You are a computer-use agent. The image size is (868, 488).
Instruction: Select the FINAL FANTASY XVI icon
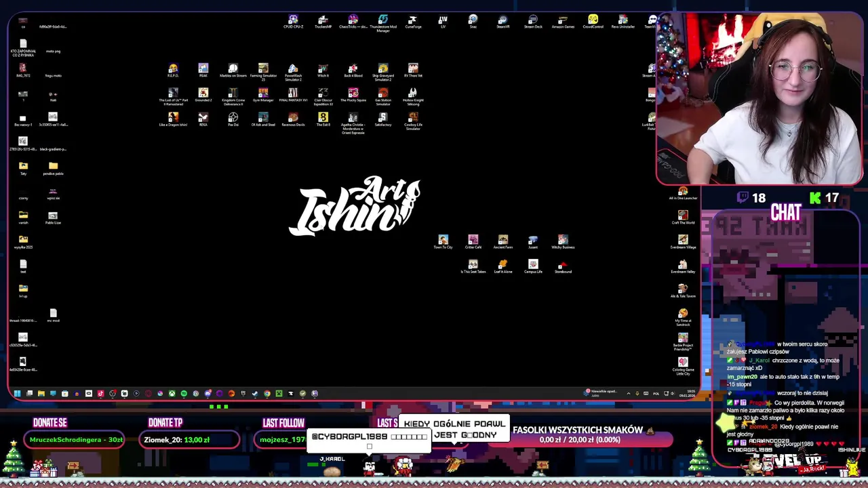click(x=293, y=95)
